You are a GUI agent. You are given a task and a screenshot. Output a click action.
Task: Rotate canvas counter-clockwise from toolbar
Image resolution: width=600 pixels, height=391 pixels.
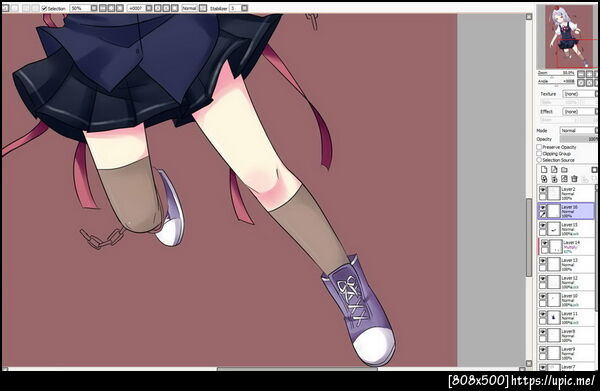click(158, 8)
